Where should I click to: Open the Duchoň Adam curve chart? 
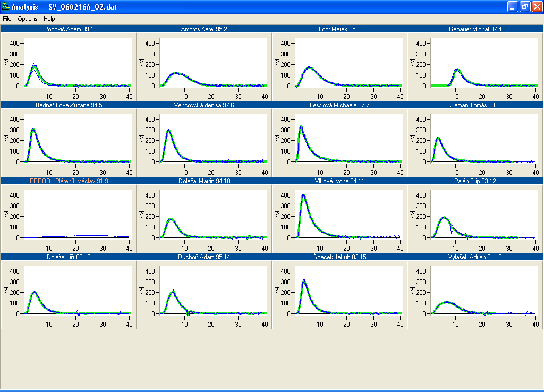(214, 289)
